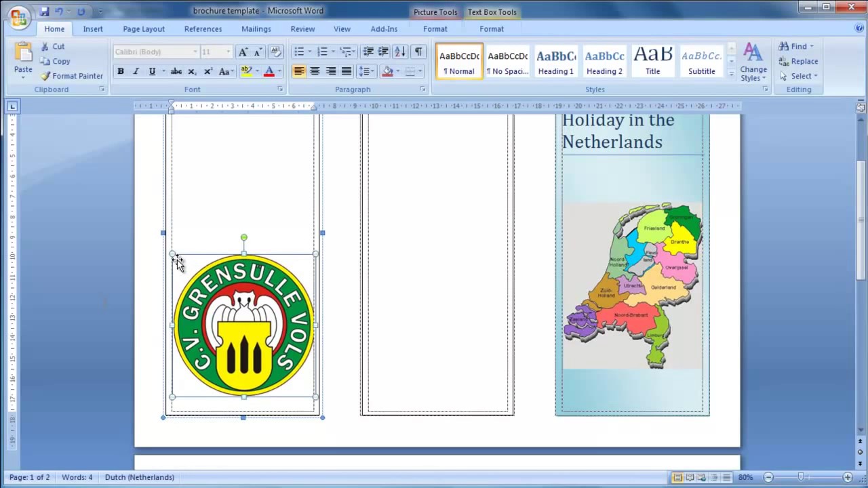Zoom in with the plus button
The width and height of the screenshot is (868, 488).
pos(847,477)
